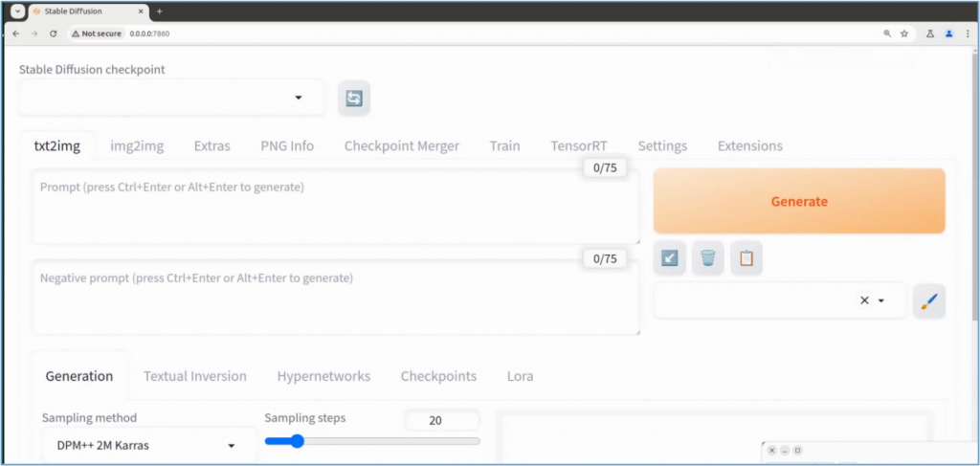Select the Textual Inversion sub-tab
The image size is (980, 466).
click(195, 376)
